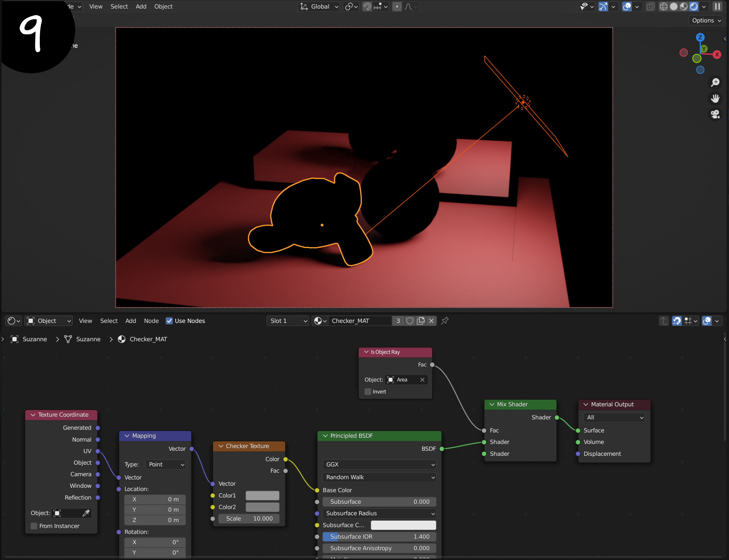Open Global transform orientation dropdown
This screenshot has height=560, width=729.
319,7
